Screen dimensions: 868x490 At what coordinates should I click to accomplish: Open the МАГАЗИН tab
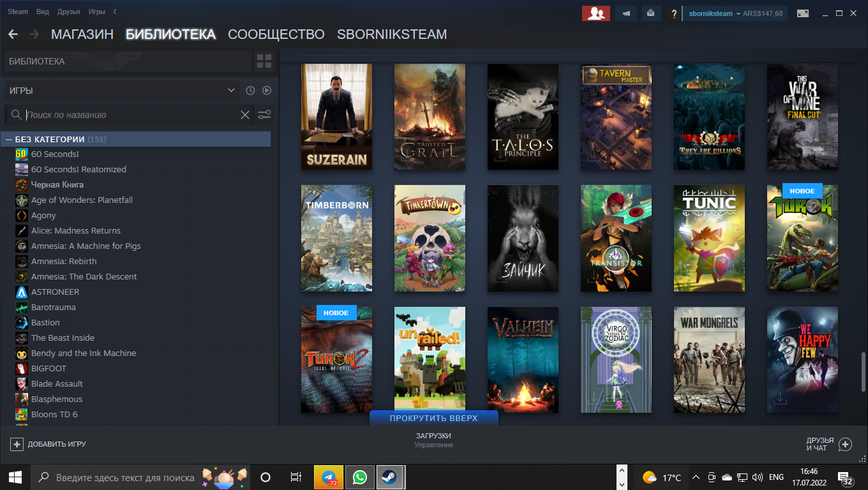[82, 34]
